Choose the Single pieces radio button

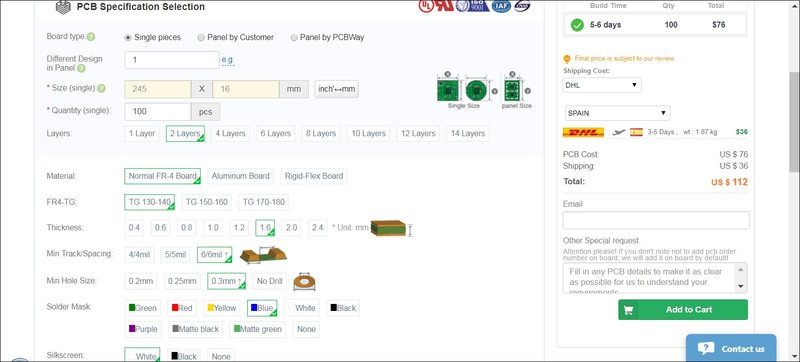[x=128, y=37]
